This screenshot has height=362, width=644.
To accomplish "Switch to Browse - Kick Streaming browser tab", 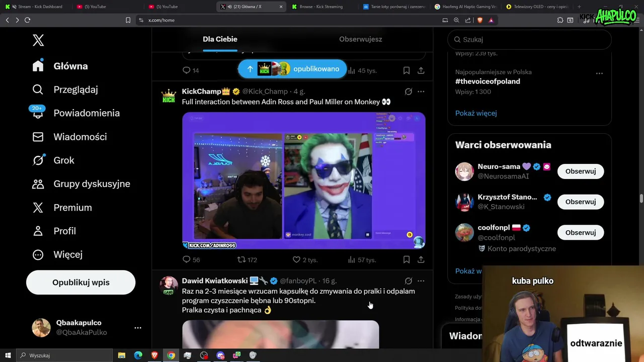I will (x=322, y=7).
